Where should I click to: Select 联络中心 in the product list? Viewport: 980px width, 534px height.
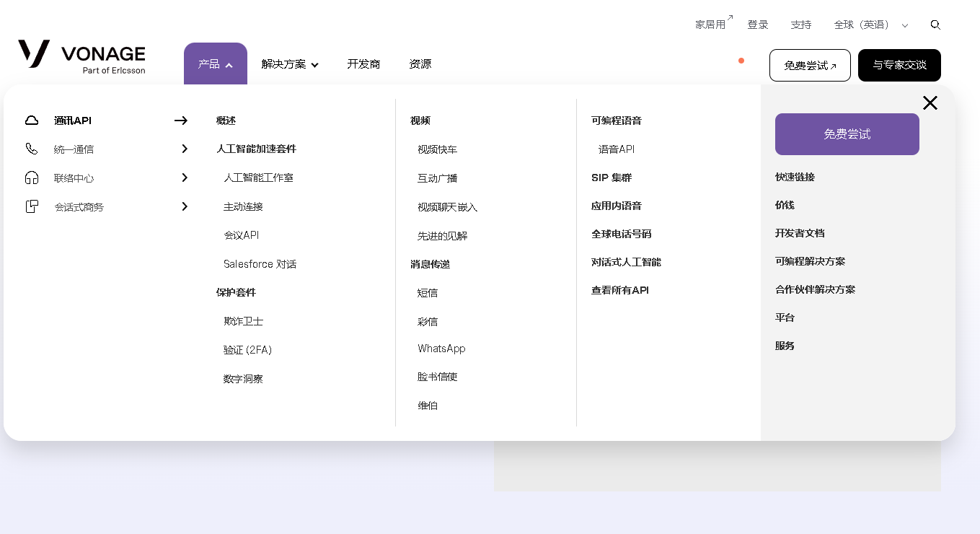pos(74,178)
